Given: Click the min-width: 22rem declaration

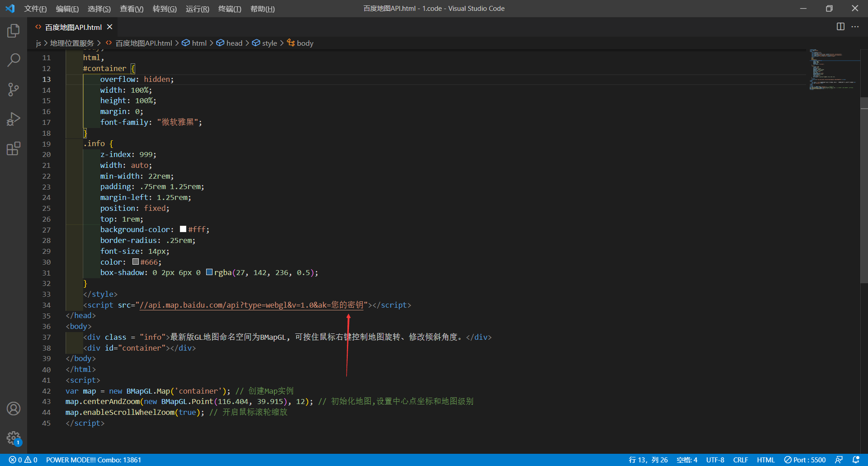Looking at the screenshot, I should coord(137,176).
